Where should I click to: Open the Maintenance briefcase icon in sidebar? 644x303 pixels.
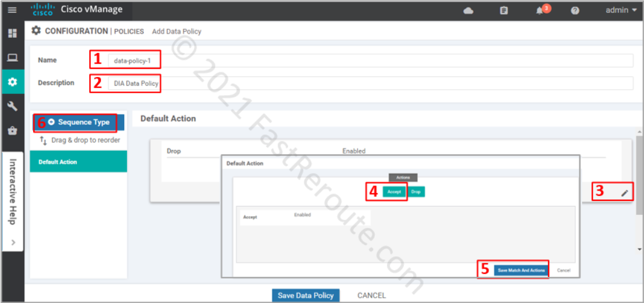click(12, 131)
